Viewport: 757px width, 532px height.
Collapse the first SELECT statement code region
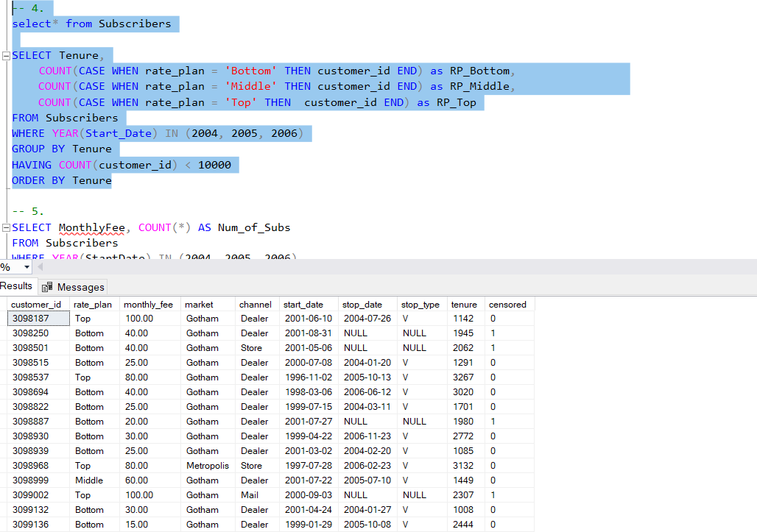pyautogui.click(x=4, y=55)
